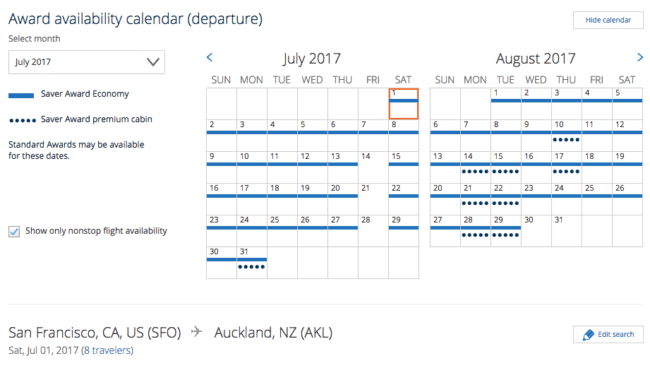Select July 15 Saturday cell
650x368 pixels.
tap(403, 167)
